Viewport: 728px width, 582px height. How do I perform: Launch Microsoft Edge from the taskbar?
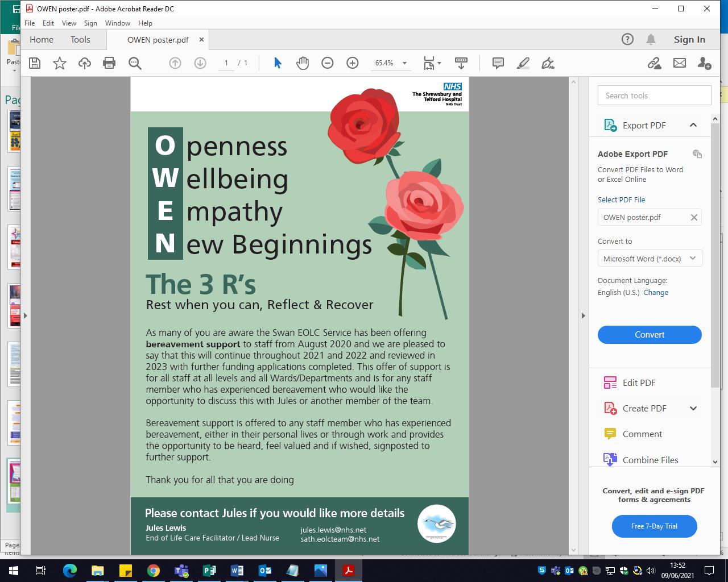tap(70, 571)
